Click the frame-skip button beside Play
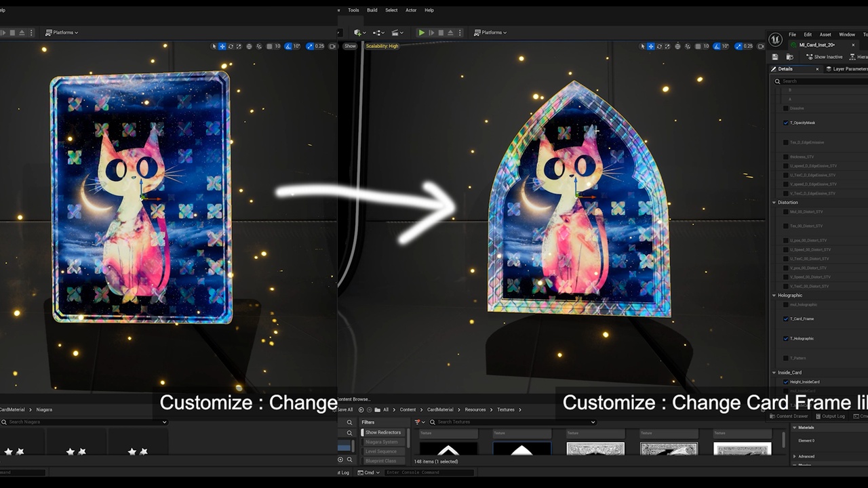Viewport: 868px width, 488px height. (431, 33)
